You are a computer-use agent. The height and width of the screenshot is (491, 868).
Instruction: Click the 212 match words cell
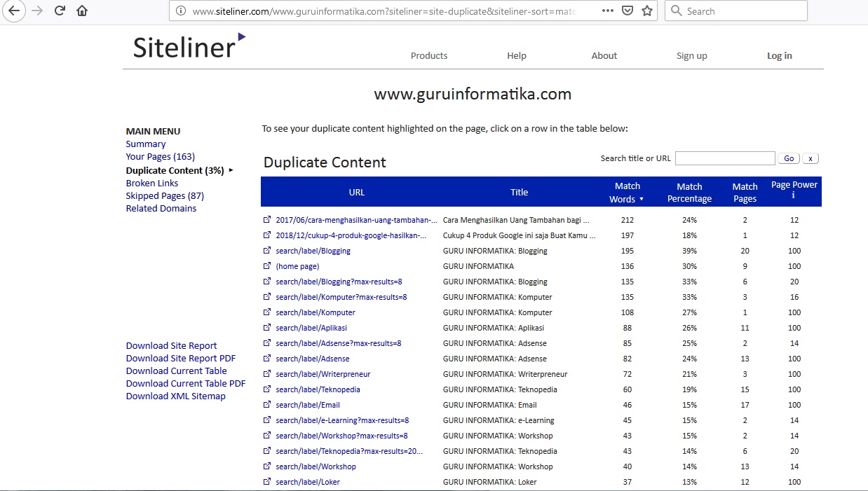[x=628, y=220]
